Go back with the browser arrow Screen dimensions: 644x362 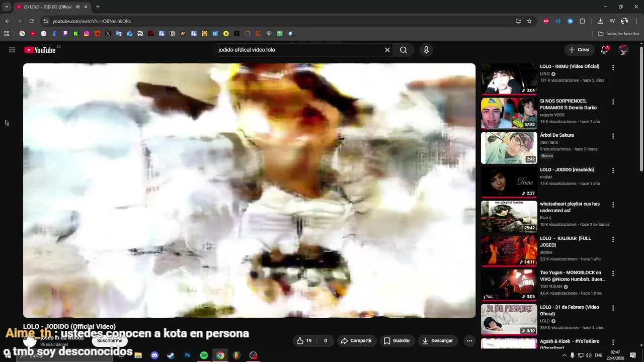pyautogui.click(x=7, y=21)
